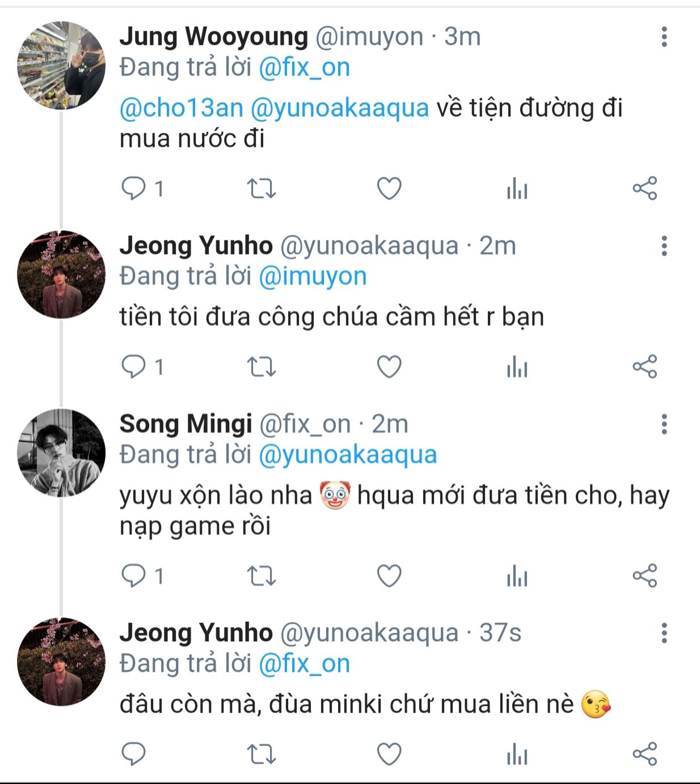
Task: Share Jeong Yunho's 37s tweet
Action: pos(644,755)
